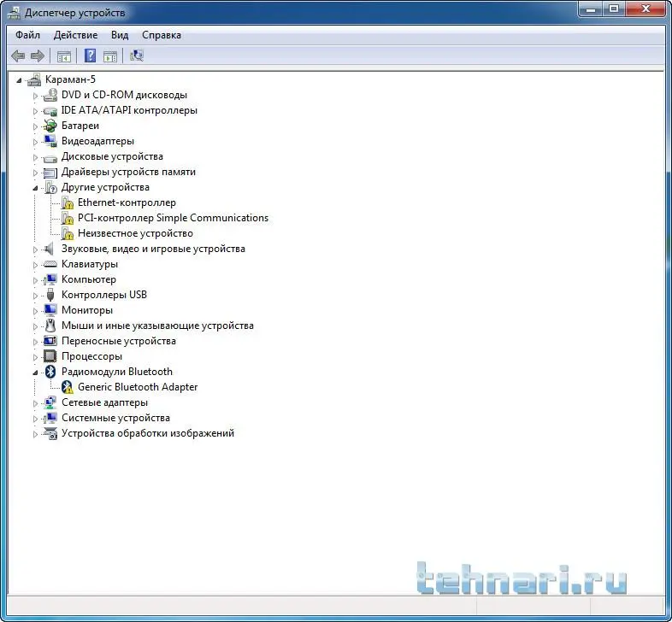Click the speaker icon for Звуковые устройства
Screen dimensions: 672x622
tap(50, 249)
